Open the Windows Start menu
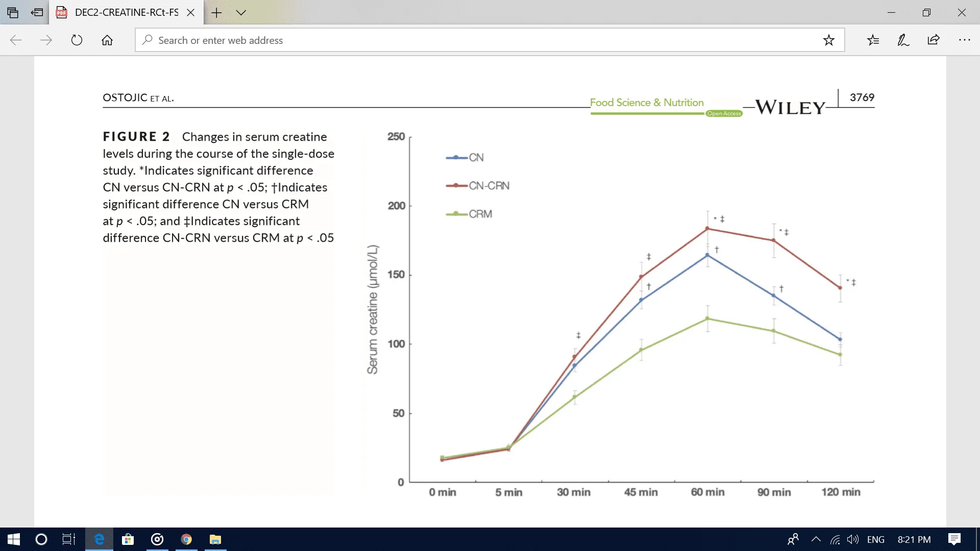Screen dimensions: 980x551 pos(14,539)
